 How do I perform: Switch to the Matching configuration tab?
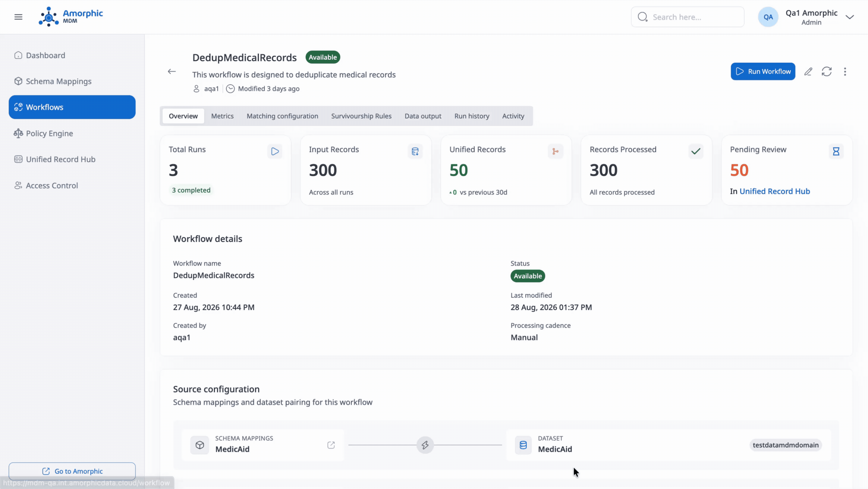pos(282,116)
